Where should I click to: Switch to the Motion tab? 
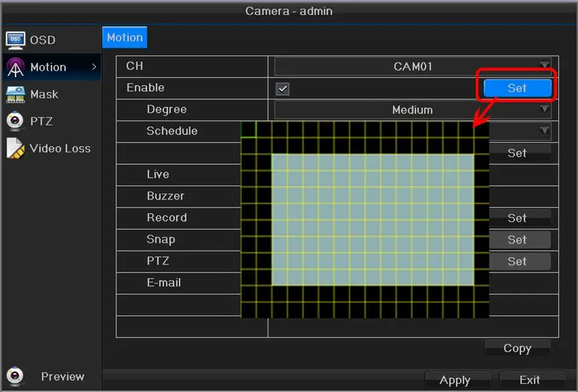click(x=125, y=37)
